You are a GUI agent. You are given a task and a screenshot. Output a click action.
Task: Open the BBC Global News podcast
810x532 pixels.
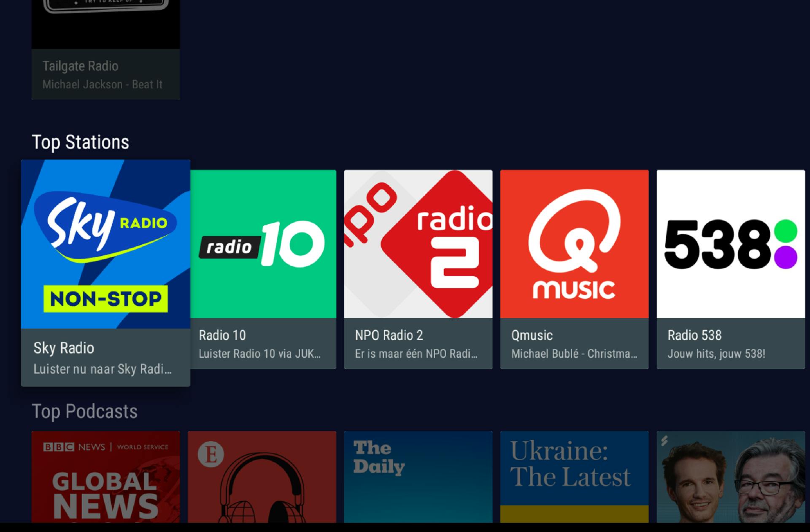pos(105,477)
